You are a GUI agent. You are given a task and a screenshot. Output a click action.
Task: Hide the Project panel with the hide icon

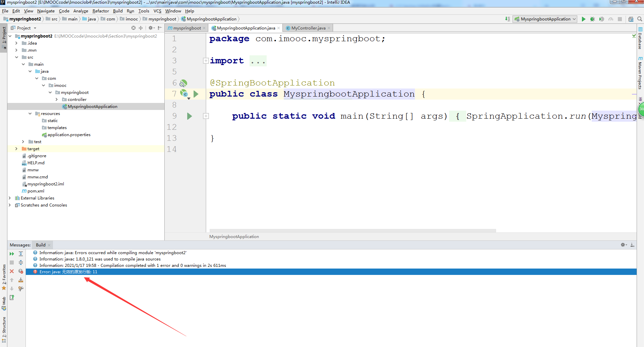tap(160, 28)
